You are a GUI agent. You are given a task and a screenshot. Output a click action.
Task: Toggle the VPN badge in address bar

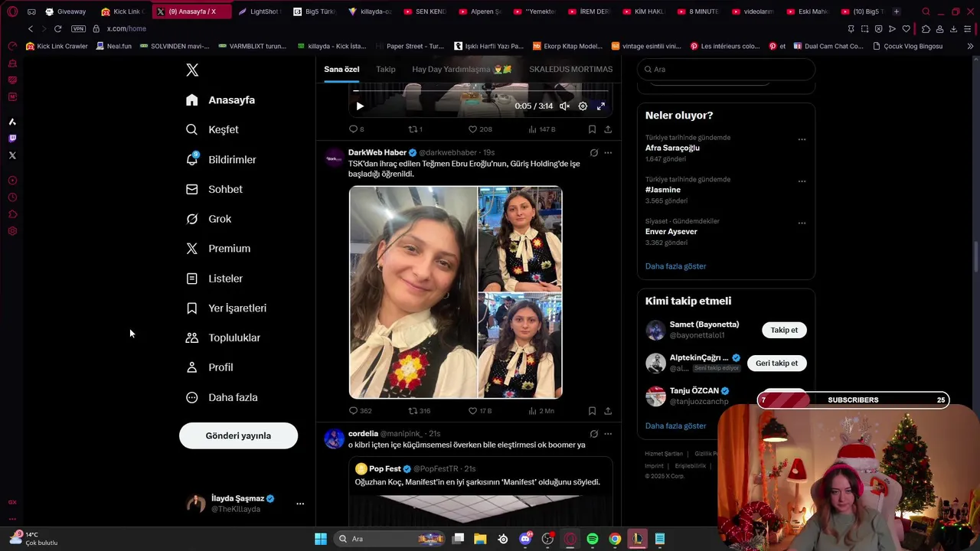pyautogui.click(x=78, y=28)
